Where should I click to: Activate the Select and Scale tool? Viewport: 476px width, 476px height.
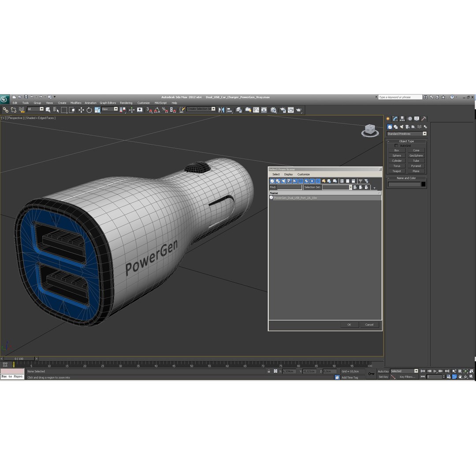pyautogui.click(x=97, y=110)
